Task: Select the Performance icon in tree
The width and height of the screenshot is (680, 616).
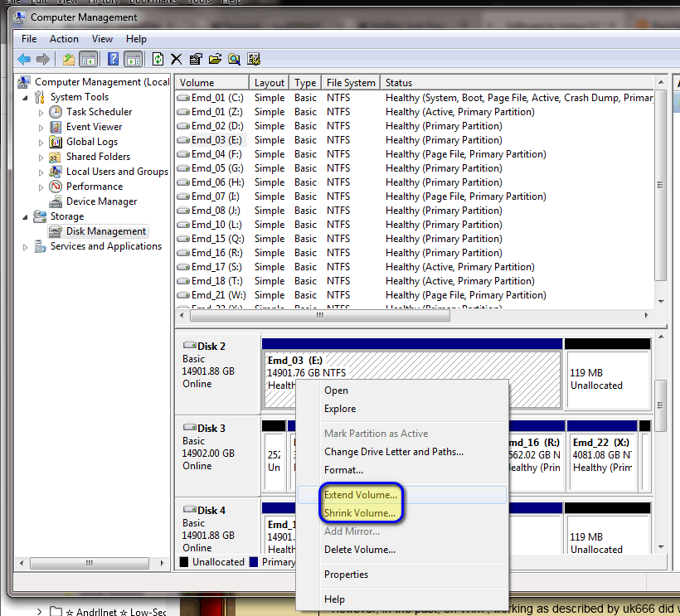Action: pyautogui.click(x=56, y=187)
